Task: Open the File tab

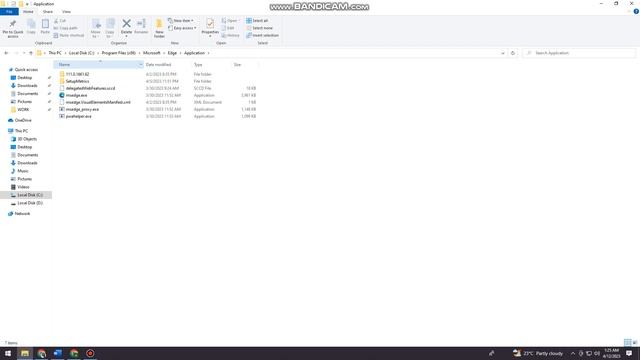Action: (9, 12)
